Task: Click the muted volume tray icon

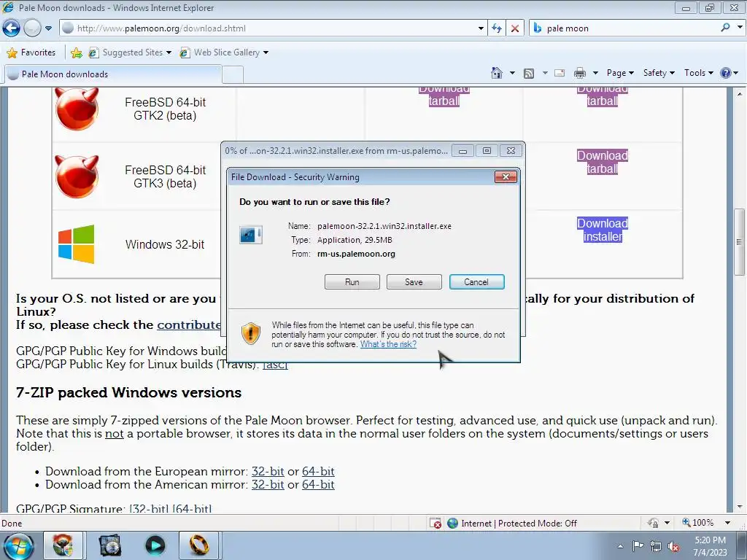Action: (x=673, y=546)
